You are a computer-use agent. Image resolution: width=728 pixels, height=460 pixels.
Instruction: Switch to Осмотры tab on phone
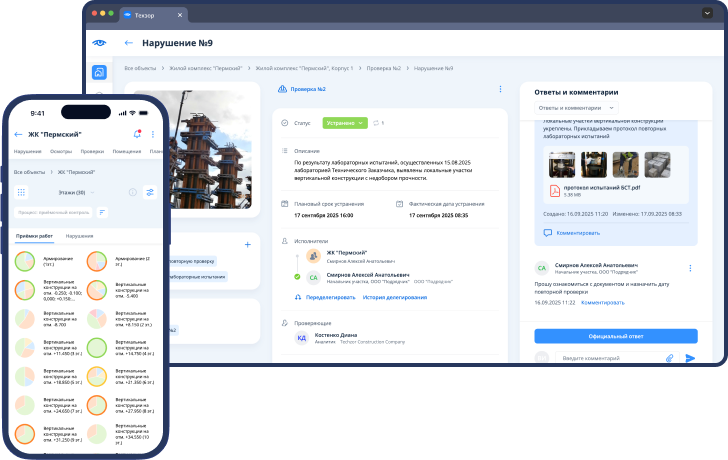click(x=61, y=151)
